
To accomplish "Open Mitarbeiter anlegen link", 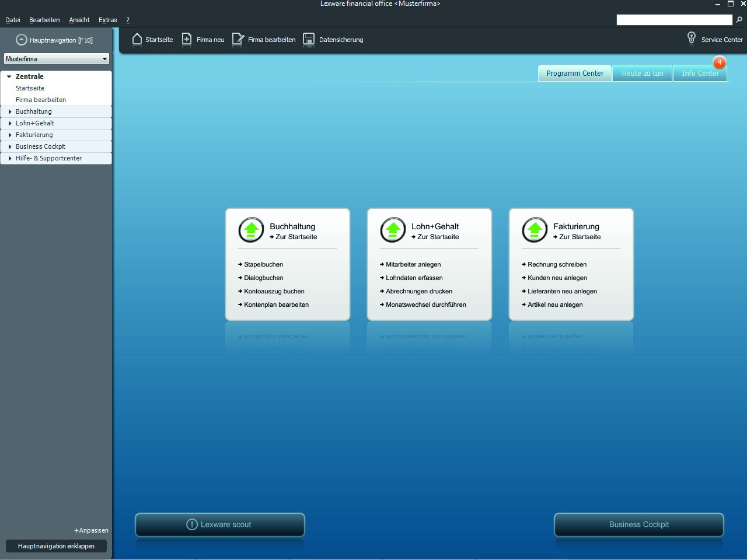I will (x=410, y=264).
